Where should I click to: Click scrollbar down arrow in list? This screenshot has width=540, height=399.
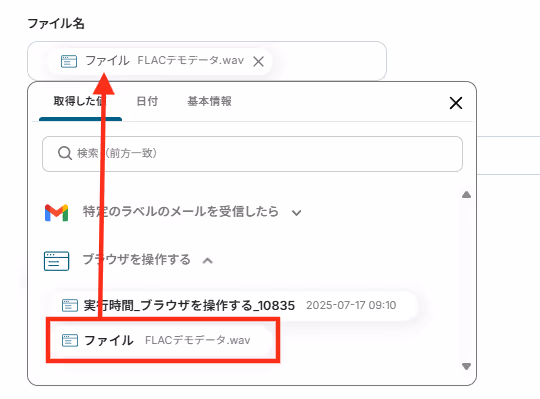(x=466, y=366)
